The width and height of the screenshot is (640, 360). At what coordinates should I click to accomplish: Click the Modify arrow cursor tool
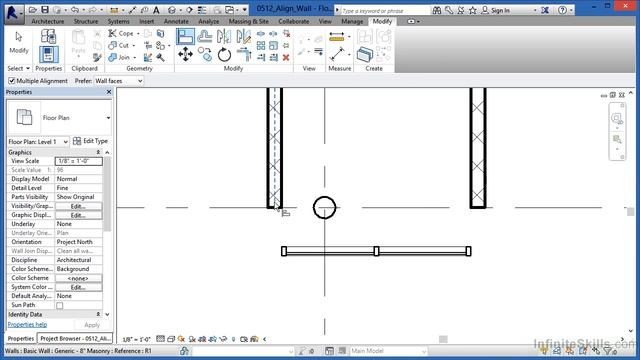(x=18, y=42)
